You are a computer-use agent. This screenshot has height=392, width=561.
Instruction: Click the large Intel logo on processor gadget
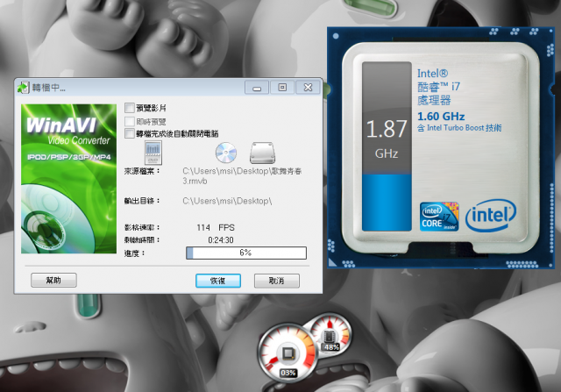click(x=491, y=216)
